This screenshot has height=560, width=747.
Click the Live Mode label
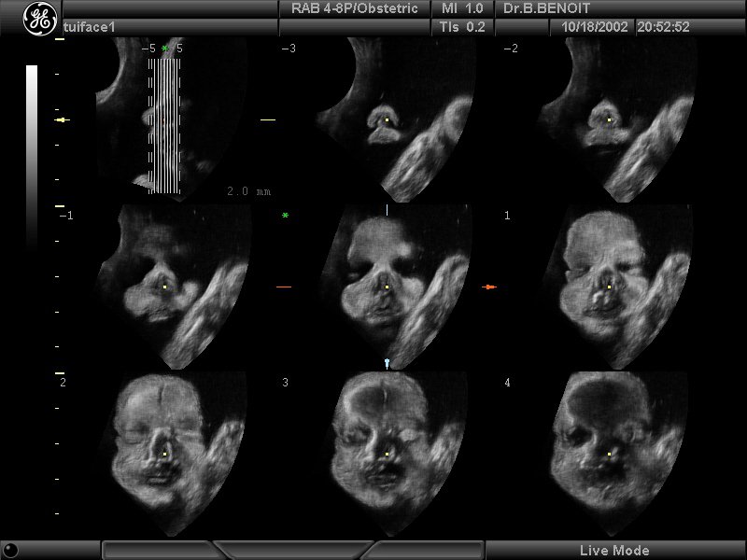(x=614, y=551)
